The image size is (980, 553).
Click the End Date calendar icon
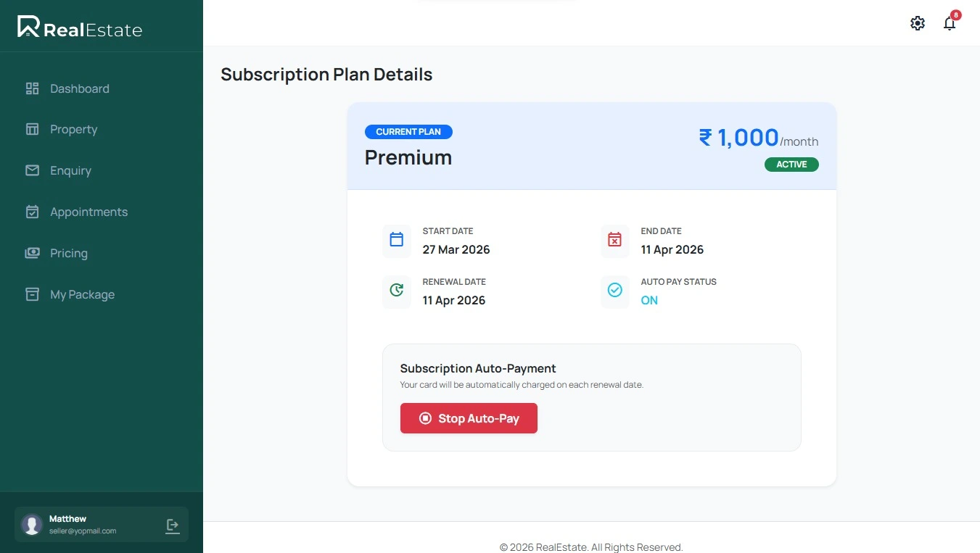pyautogui.click(x=615, y=240)
